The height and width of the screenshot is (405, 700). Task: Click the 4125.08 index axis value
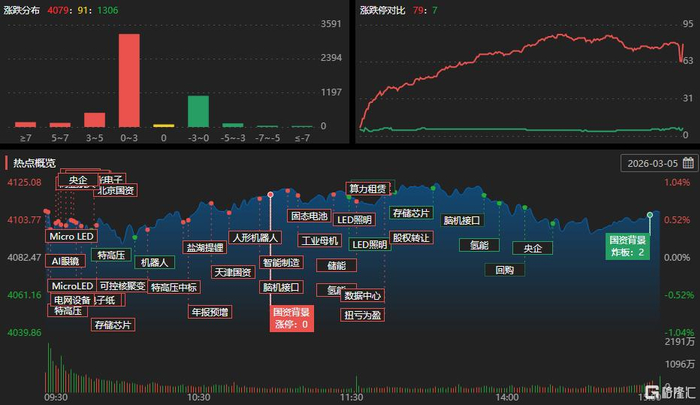24,182
